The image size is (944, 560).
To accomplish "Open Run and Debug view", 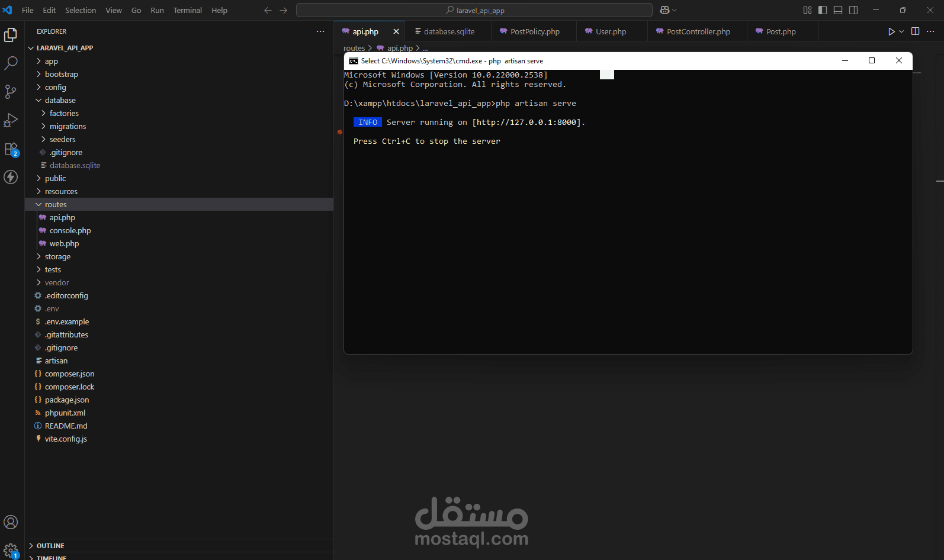I will [x=11, y=120].
